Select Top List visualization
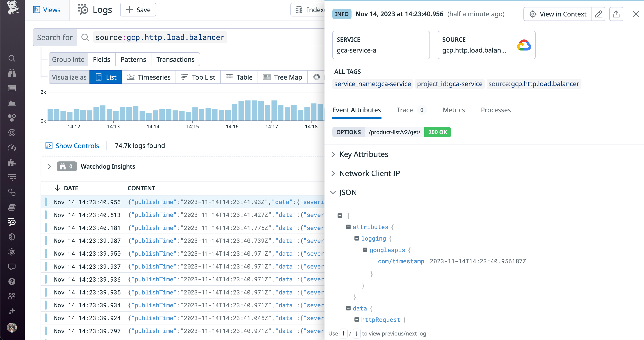 click(198, 77)
